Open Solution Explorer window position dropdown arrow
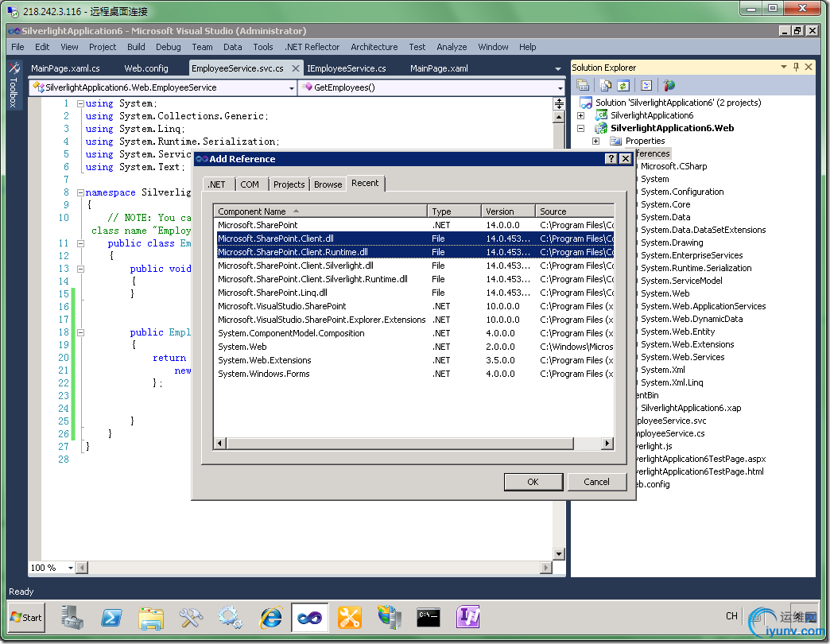This screenshot has width=830, height=644. pos(783,67)
